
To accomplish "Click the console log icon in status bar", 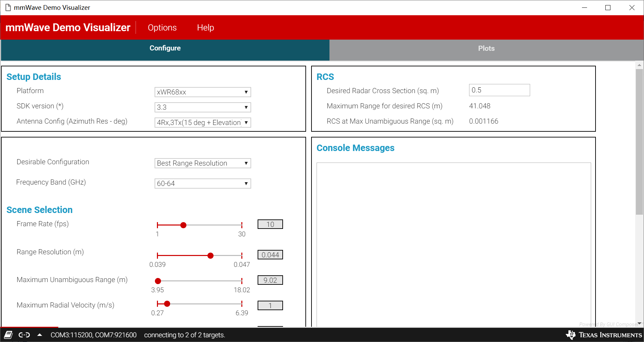I will coord(8,335).
